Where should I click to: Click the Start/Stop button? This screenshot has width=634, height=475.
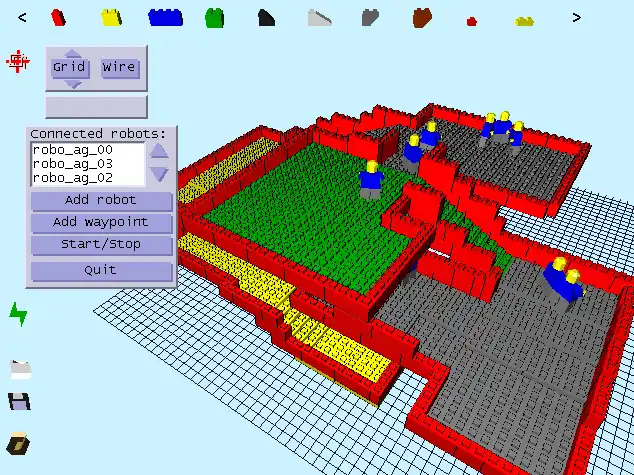pyautogui.click(x=101, y=245)
